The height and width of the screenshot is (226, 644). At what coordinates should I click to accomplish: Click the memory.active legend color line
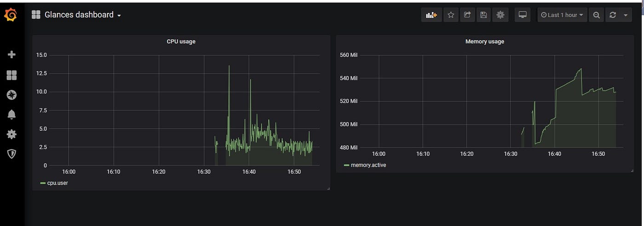tap(346, 165)
